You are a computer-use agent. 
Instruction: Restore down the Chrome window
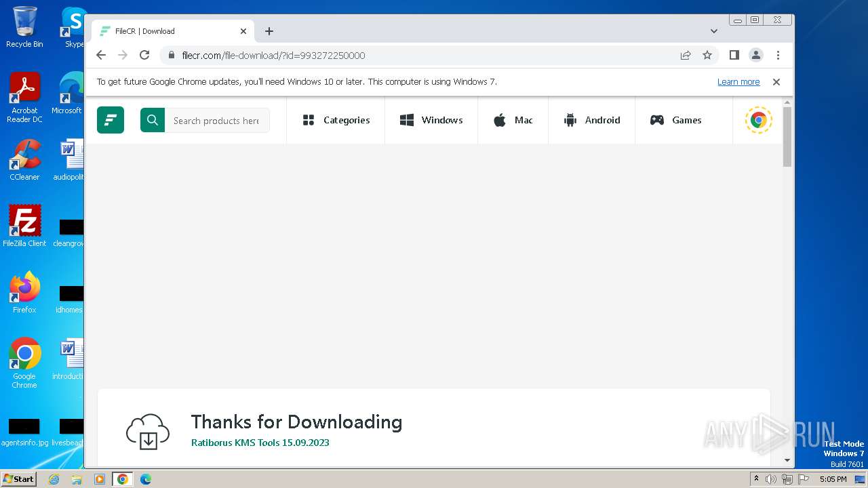[x=755, y=20]
